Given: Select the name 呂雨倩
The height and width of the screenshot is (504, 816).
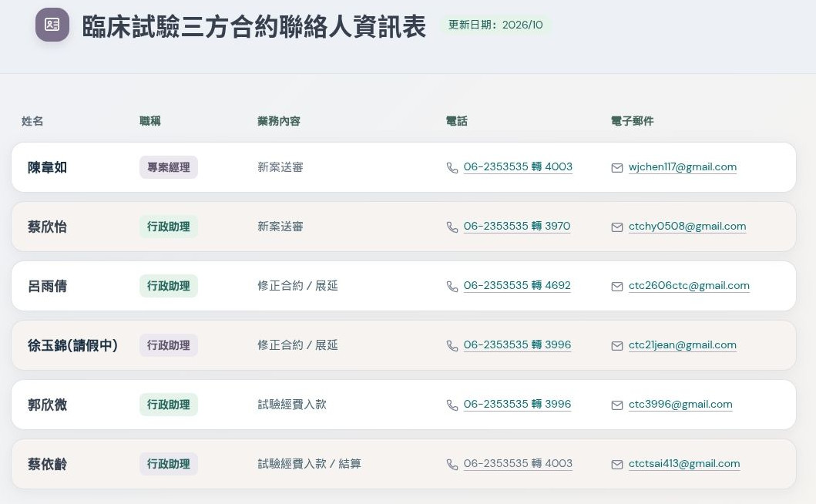Looking at the screenshot, I should coord(47,287).
